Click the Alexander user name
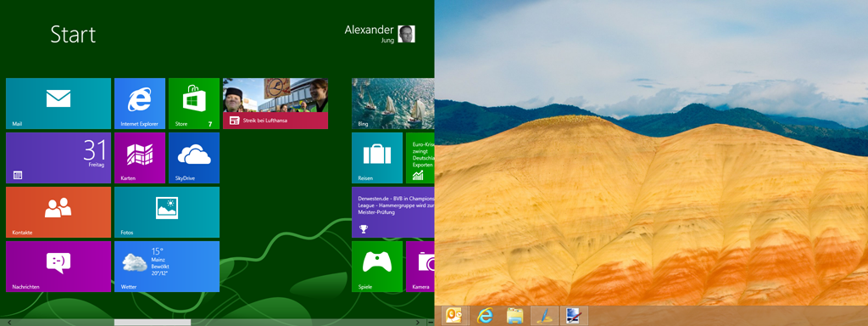The height and width of the screenshot is (326, 868). 370,30
